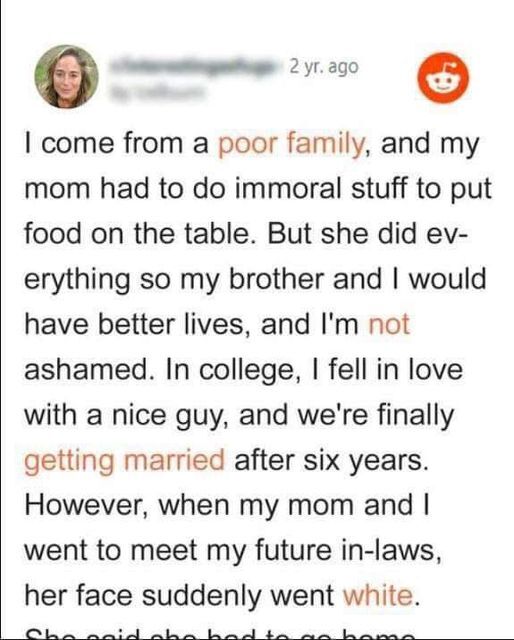This screenshot has height=640, width=514.
Task: Click the blurred subreddit line under the username
Action: (x=156, y=91)
